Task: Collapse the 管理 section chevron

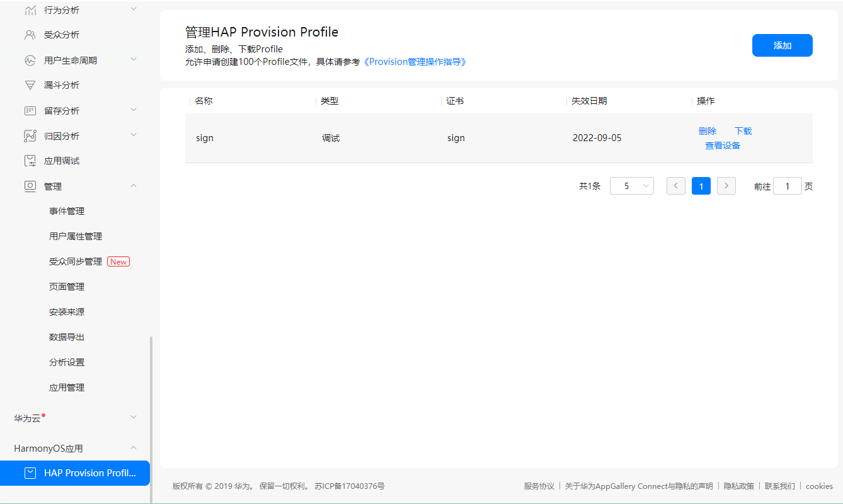Action: [133, 186]
